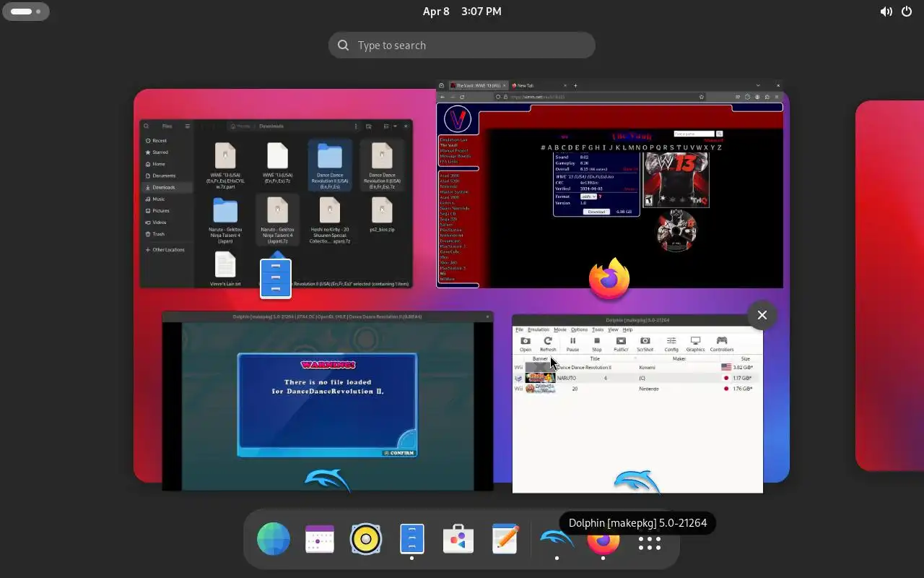Click search icon in Files header

pos(147,126)
